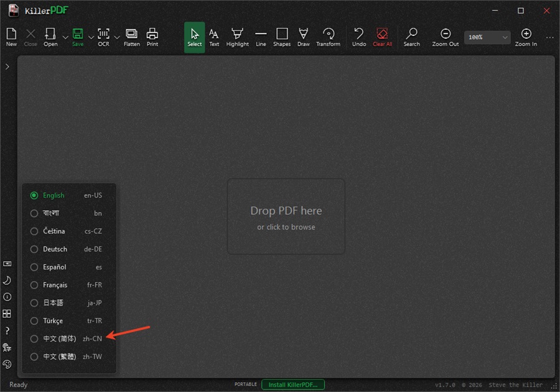Choose Français fr-FR language
Screen dimensions: 560x392
(68, 285)
